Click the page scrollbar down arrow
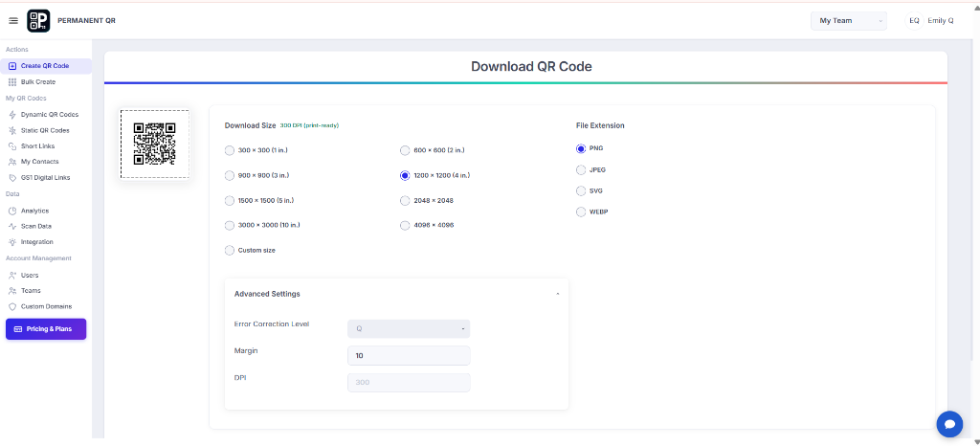This screenshot has height=446, width=980. (975, 441)
